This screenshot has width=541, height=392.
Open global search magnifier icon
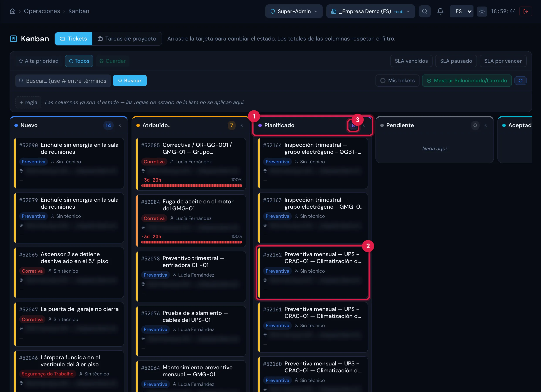425,11
